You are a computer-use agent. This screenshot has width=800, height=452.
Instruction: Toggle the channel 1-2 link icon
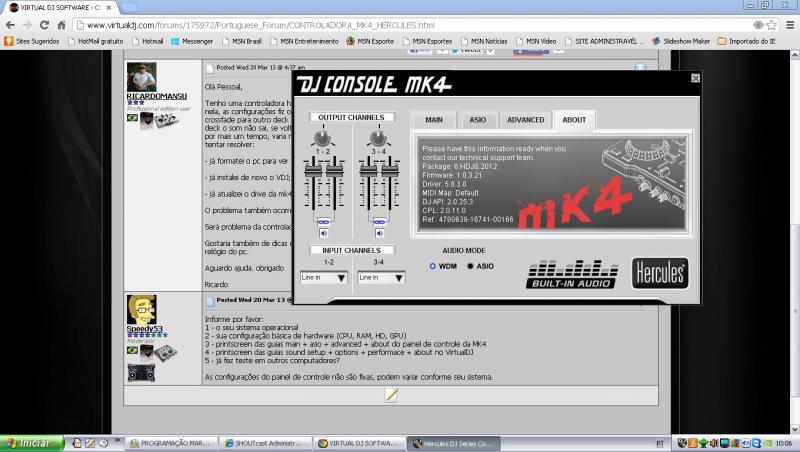click(323, 222)
